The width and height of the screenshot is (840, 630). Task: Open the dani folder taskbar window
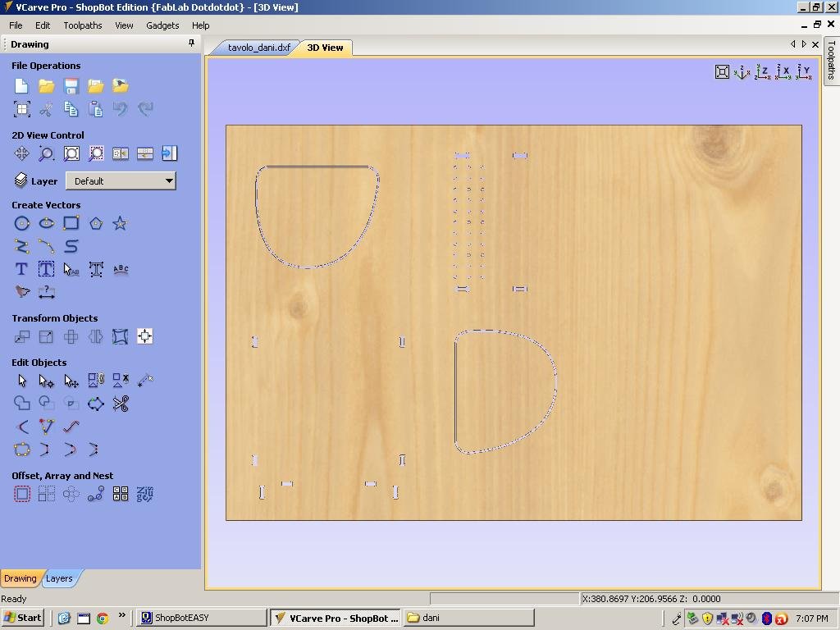click(x=469, y=618)
